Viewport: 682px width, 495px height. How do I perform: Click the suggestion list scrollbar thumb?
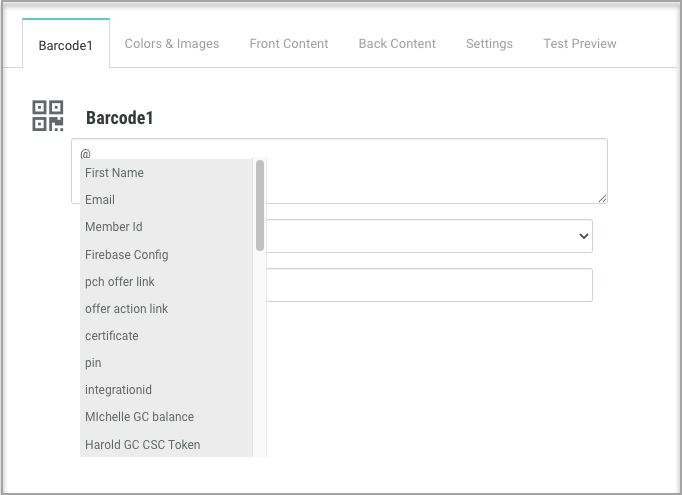click(x=260, y=205)
